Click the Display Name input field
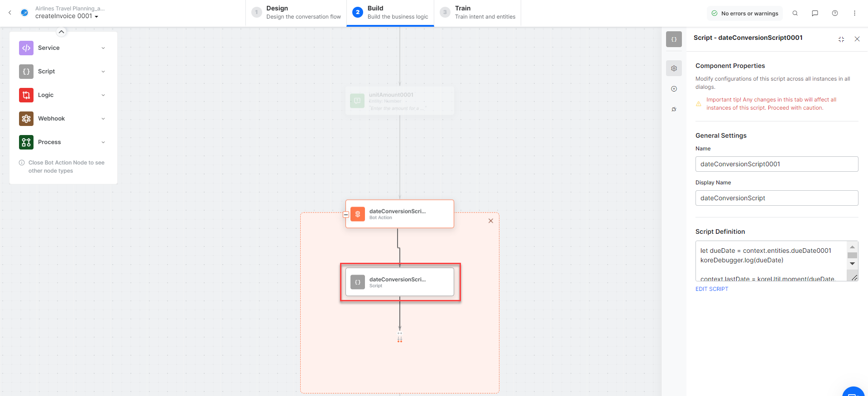This screenshot has width=868, height=396. click(776, 198)
